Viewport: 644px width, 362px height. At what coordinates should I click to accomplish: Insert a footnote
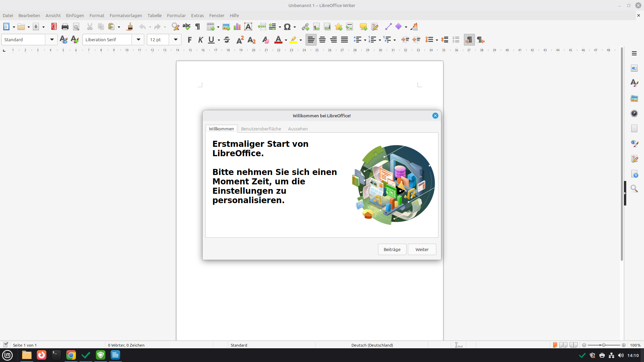pos(316,27)
